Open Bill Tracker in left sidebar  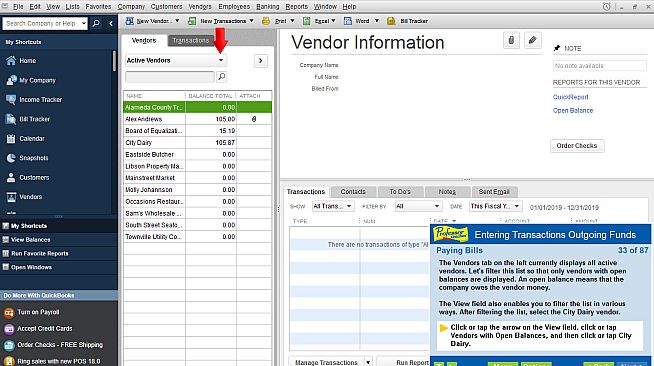coord(28,119)
